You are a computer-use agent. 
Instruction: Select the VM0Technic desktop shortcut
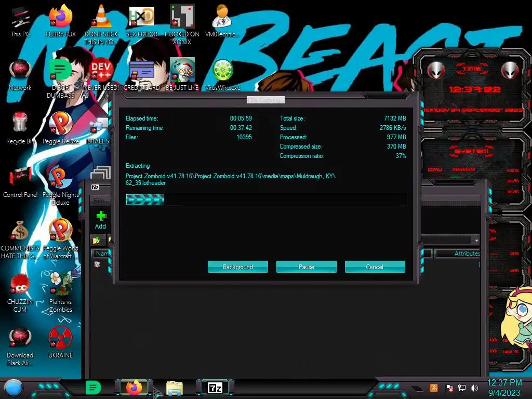[x=222, y=21]
